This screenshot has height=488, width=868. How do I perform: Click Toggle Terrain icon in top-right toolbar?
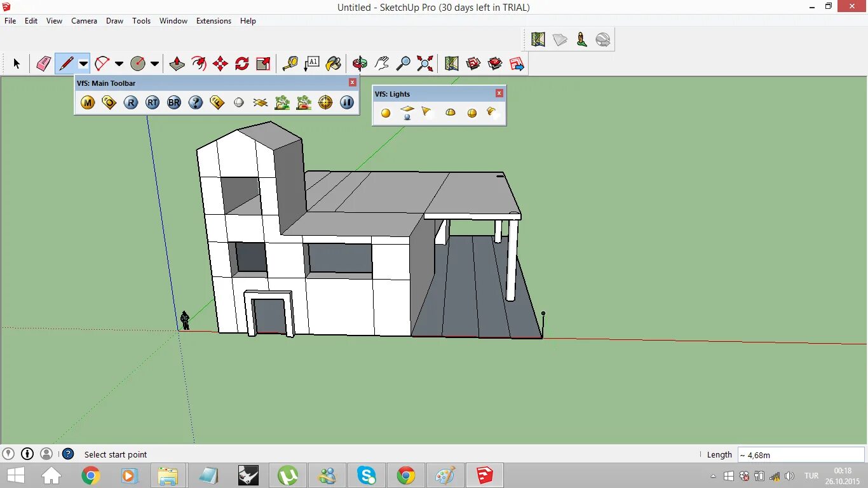click(560, 40)
